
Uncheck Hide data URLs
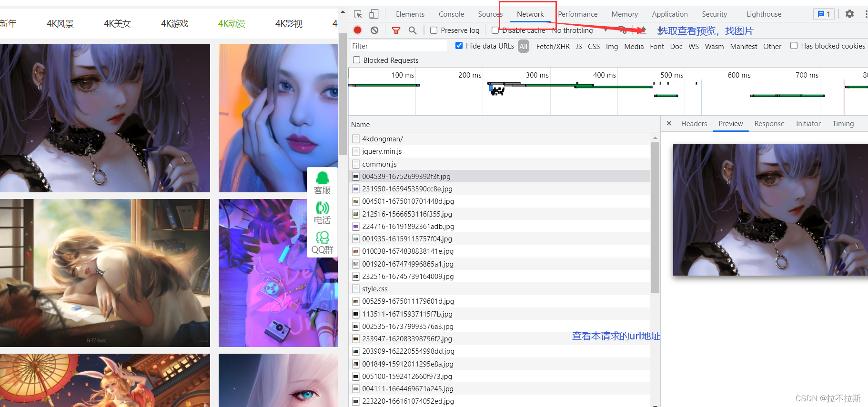coord(459,46)
